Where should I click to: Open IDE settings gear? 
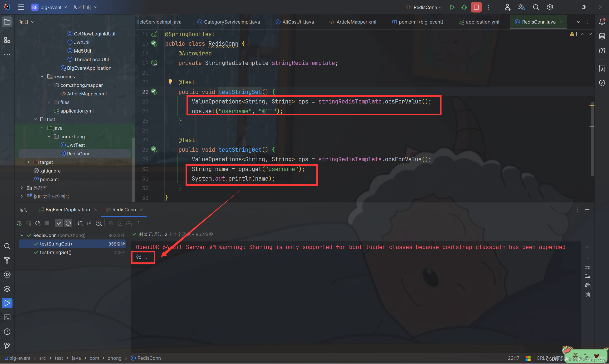[550, 7]
